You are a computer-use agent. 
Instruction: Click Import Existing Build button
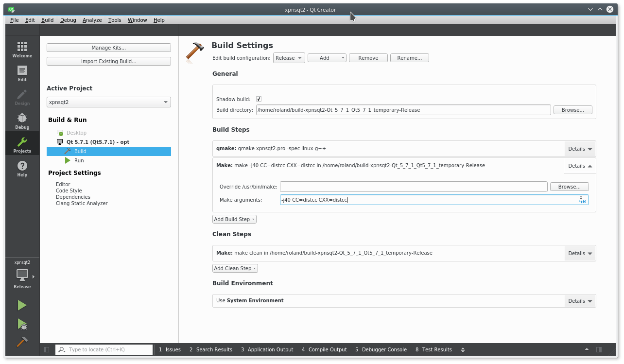coord(109,61)
